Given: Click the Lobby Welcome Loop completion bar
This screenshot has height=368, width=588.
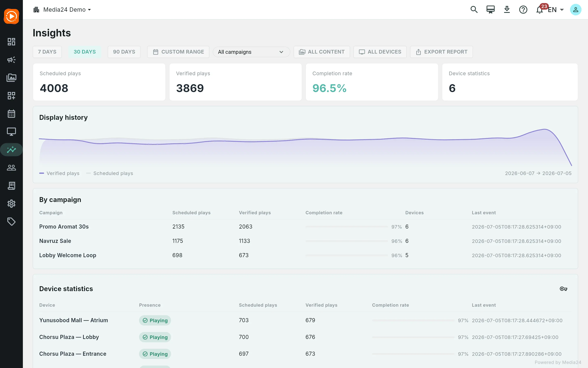Looking at the screenshot, I should tap(346, 255).
